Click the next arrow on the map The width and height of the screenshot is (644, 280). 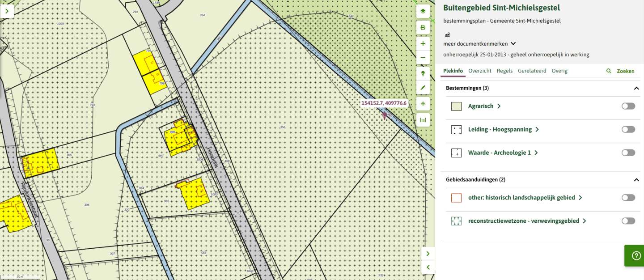coord(428,254)
